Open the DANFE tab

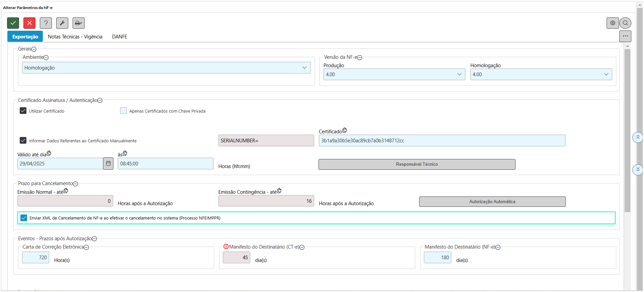(119, 37)
